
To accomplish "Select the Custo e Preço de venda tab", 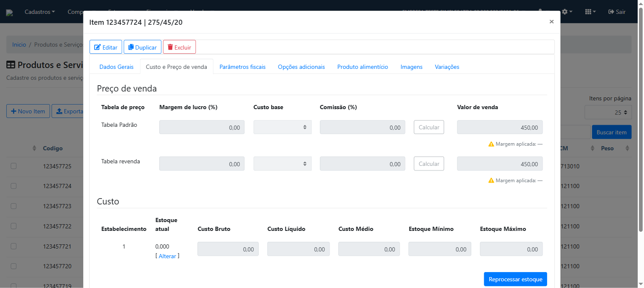I will (177, 67).
